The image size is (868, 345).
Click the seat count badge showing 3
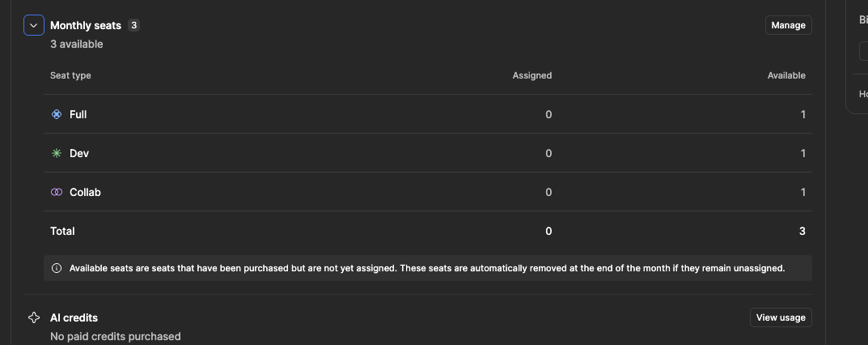[x=134, y=25]
